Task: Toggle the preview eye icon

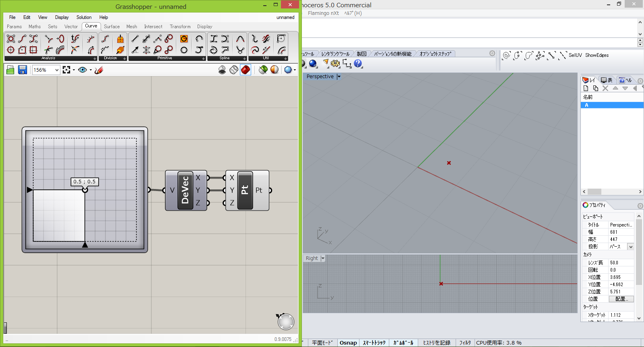Action: coord(83,70)
